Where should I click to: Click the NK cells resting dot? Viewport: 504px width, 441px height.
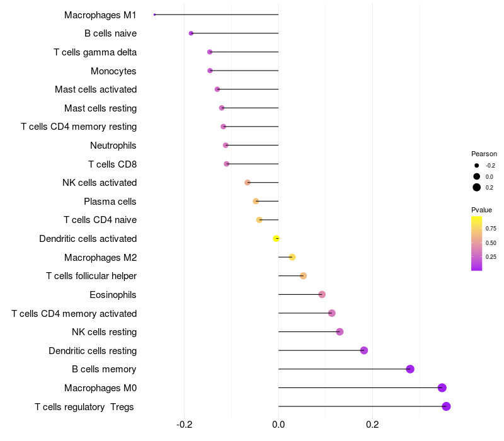pyautogui.click(x=340, y=332)
